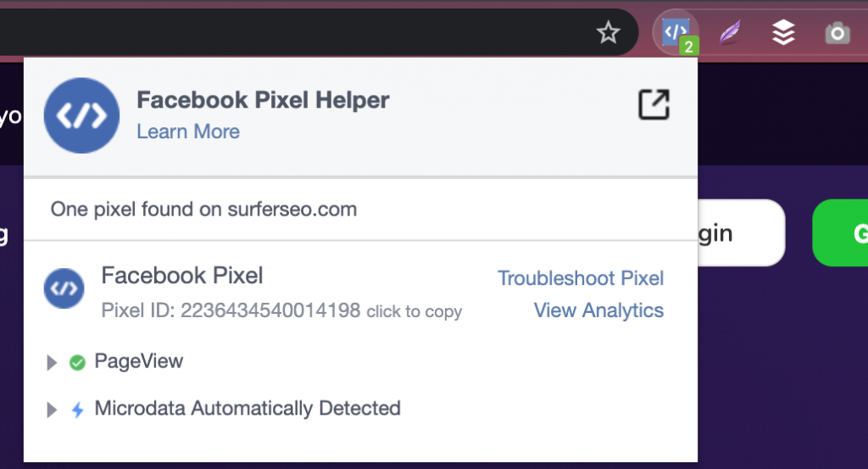Open the purple feather extension

point(730,33)
